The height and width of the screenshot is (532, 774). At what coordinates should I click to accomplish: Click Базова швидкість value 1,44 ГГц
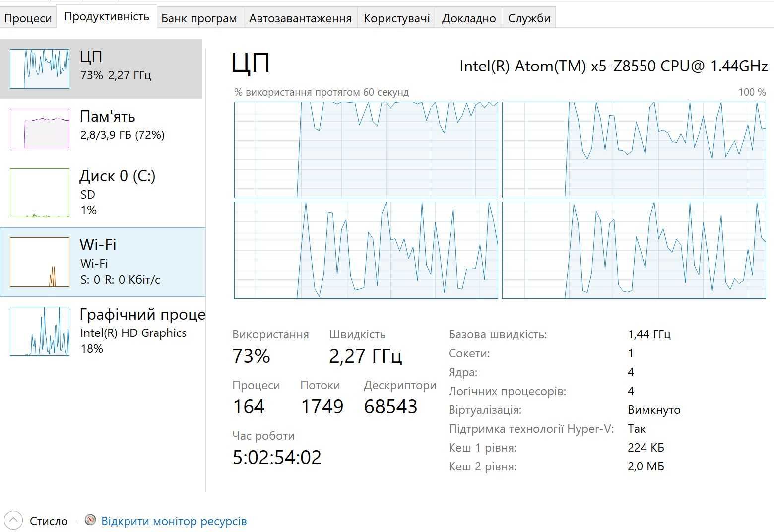click(649, 334)
